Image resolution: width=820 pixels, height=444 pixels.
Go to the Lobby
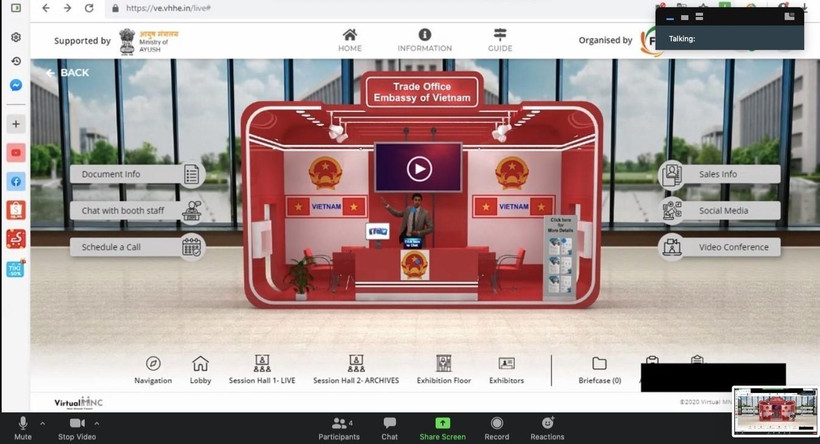click(x=200, y=364)
